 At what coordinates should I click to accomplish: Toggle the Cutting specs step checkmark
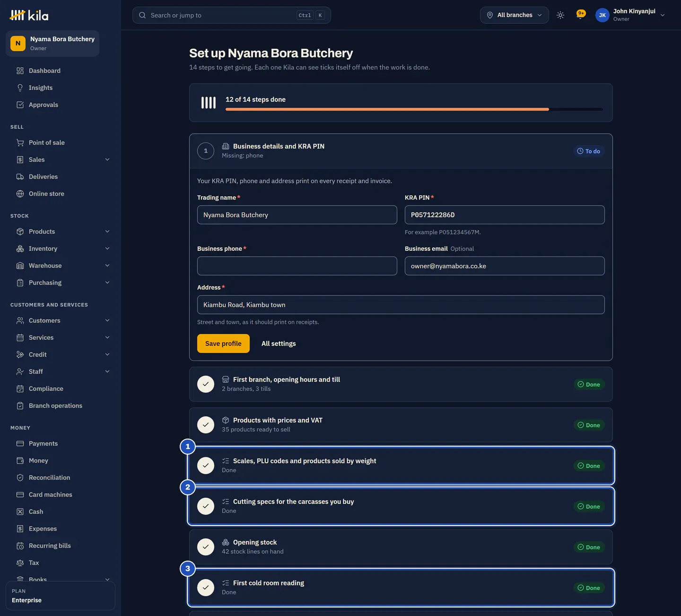pyautogui.click(x=206, y=506)
